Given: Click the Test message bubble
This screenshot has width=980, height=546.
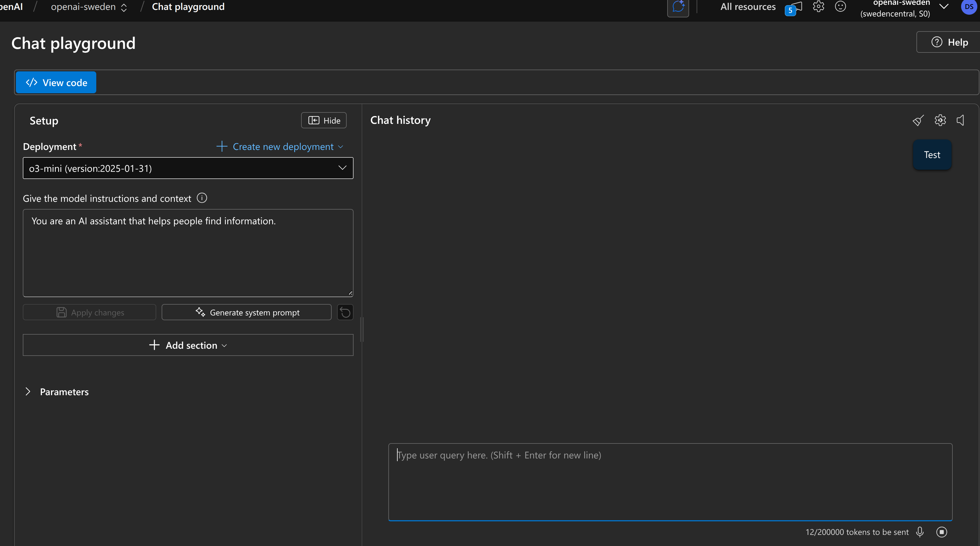Looking at the screenshot, I should pyautogui.click(x=932, y=155).
